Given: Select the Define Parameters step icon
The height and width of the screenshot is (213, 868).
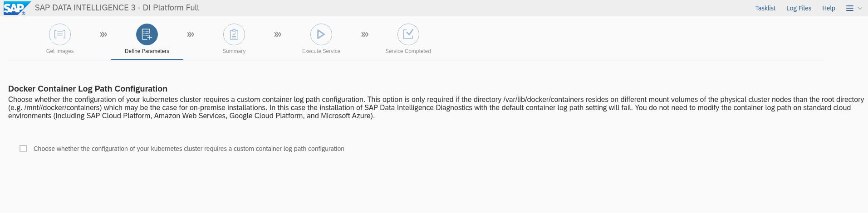Looking at the screenshot, I should [147, 34].
